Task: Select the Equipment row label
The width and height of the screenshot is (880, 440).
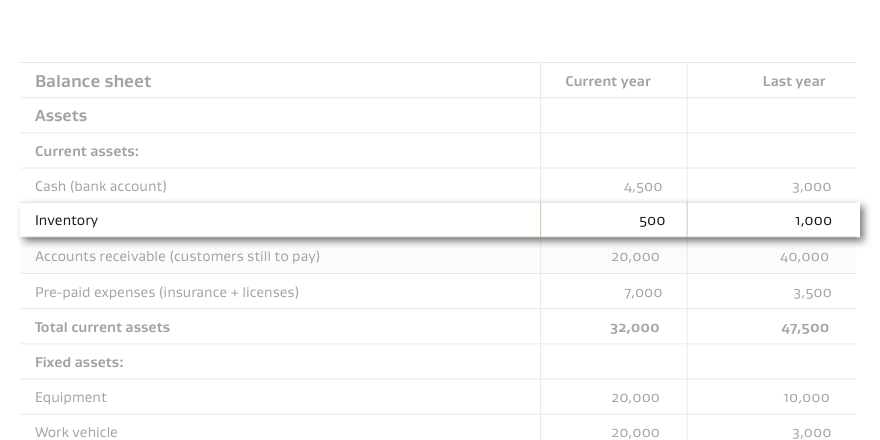Action: click(70, 397)
